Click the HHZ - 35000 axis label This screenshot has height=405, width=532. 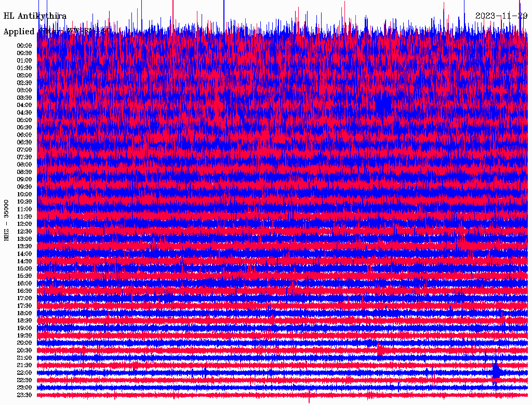6,220
